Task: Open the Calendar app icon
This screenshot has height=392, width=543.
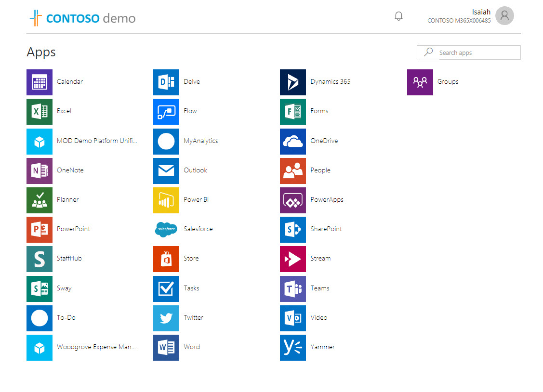Action: point(40,82)
